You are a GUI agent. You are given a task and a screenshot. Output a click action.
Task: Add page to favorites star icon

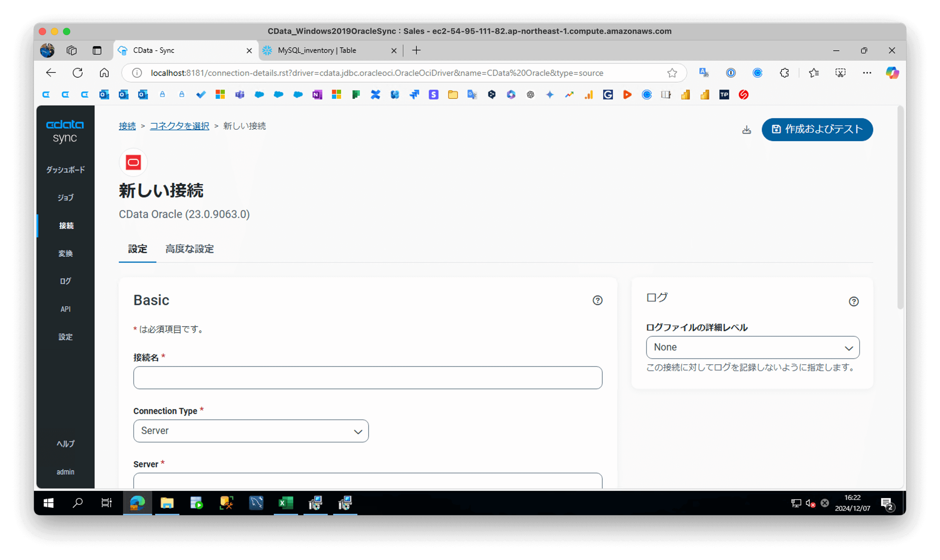(x=672, y=73)
